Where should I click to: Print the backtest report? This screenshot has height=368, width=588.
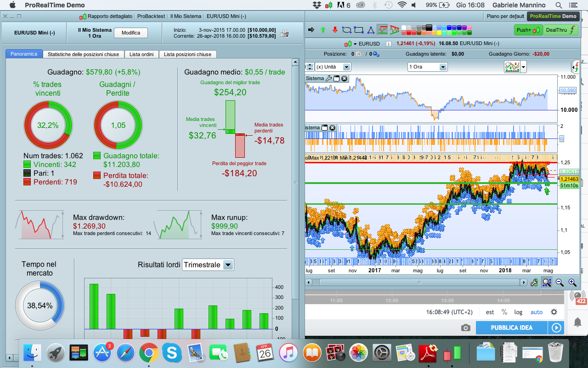285,33
